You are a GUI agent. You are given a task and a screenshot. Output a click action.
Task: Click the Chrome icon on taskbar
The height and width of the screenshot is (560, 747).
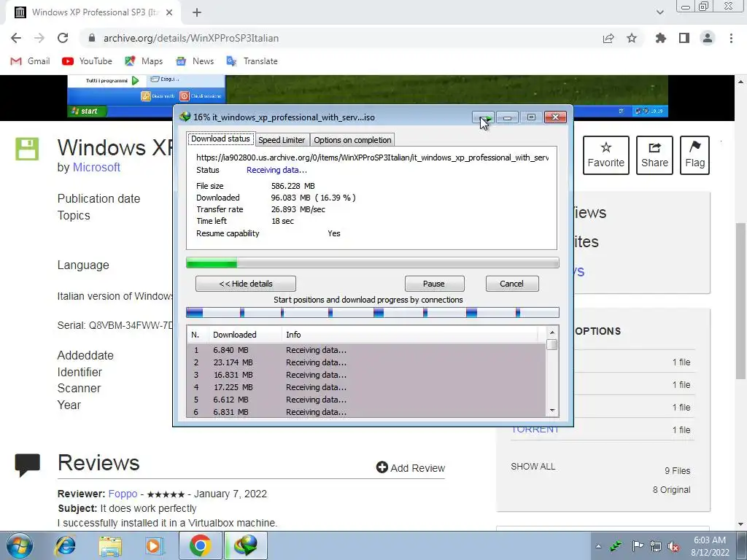pyautogui.click(x=200, y=545)
